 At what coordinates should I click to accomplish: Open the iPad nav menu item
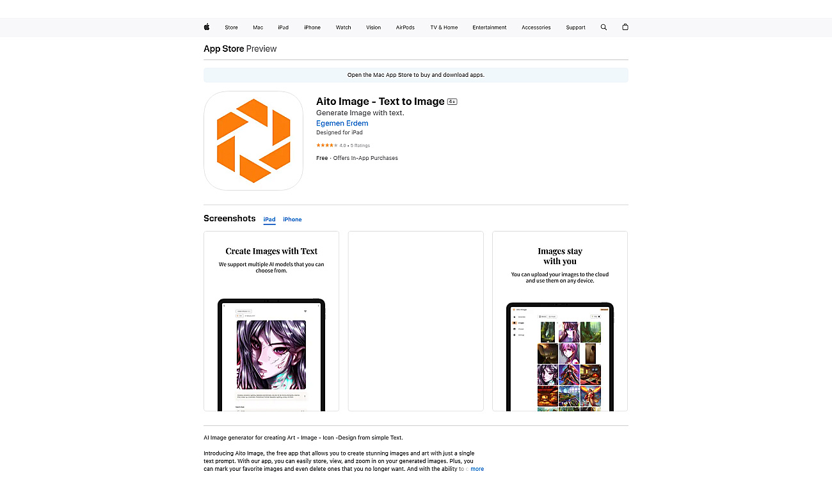(283, 28)
